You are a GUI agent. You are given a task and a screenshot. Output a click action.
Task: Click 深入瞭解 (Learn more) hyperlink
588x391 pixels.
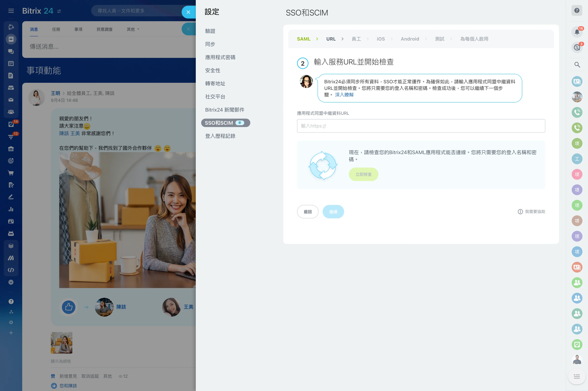[x=344, y=95]
